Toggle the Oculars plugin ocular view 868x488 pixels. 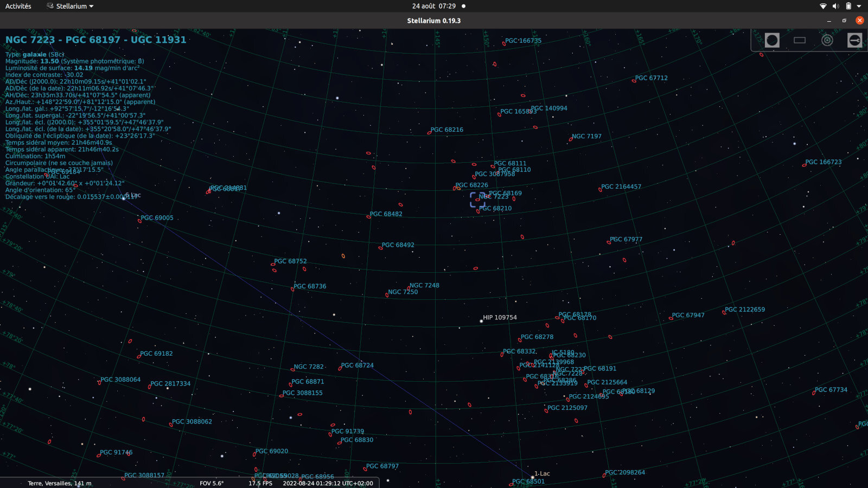(x=772, y=40)
